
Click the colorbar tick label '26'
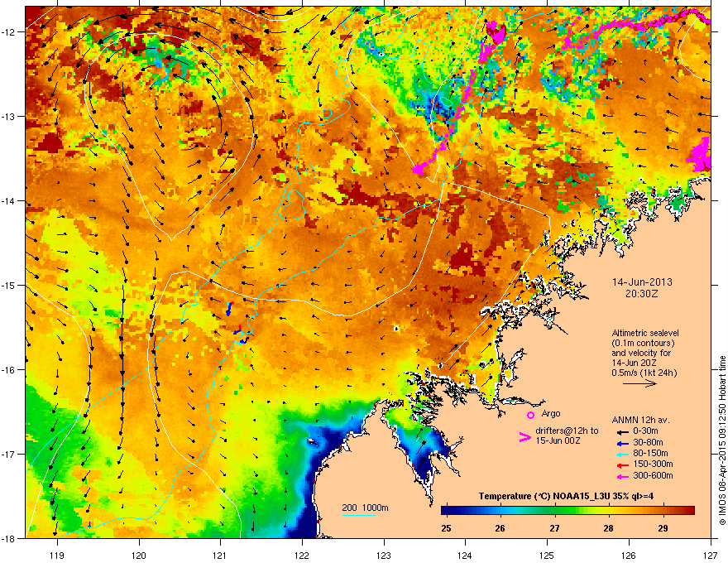pyautogui.click(x=500, y=528)
